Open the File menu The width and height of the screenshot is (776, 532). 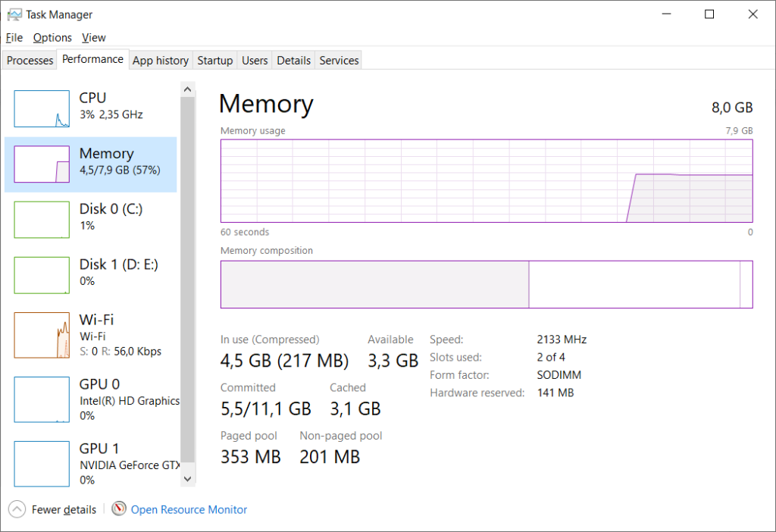(x=14, y=38)
